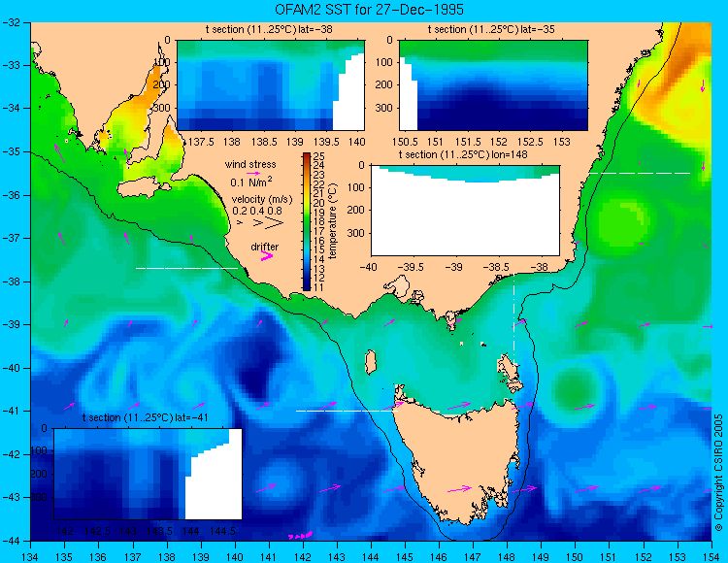728x563 pixels.
Task: Open the lat=-38 temperature section inset plot
Action: (x=271, y=85)
